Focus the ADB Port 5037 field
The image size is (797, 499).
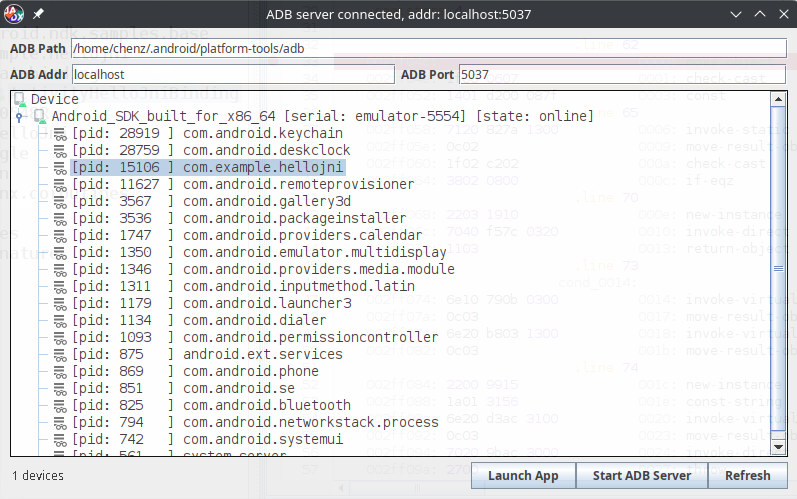623,75
